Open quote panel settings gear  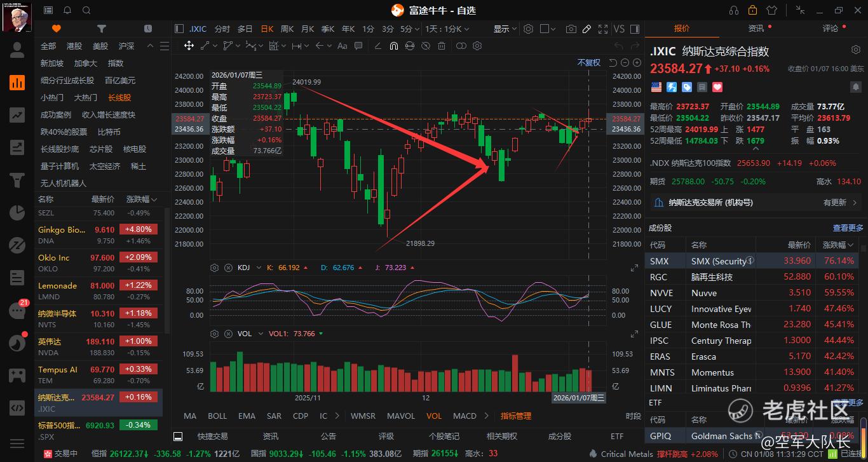click(x=855, y=50)
